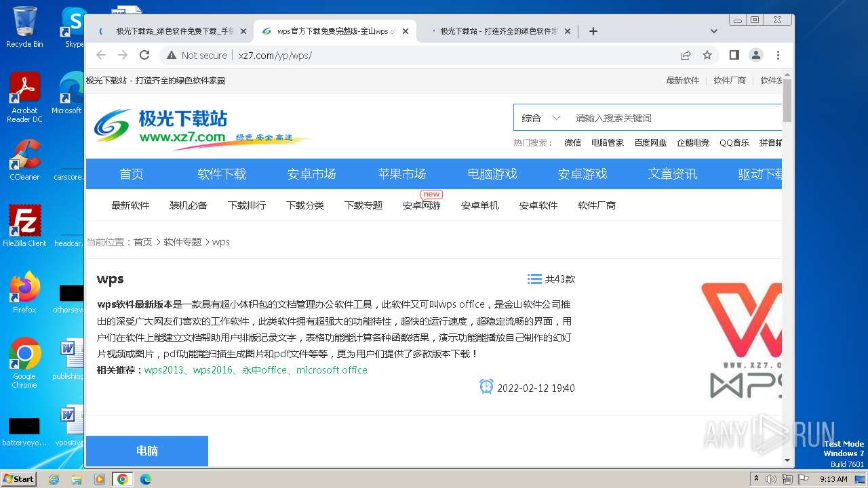Bookmark this page with the star icon
868x488 pixels.
coord(707,55)
